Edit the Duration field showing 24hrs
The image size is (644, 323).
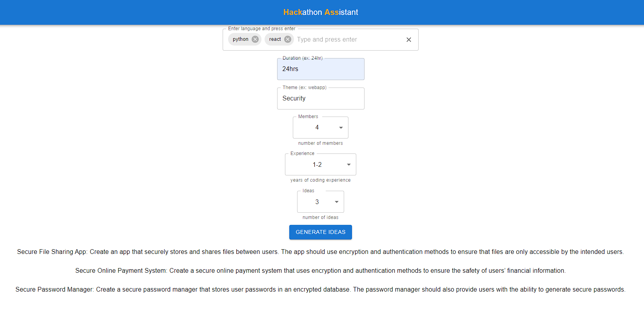coord(321,69)
